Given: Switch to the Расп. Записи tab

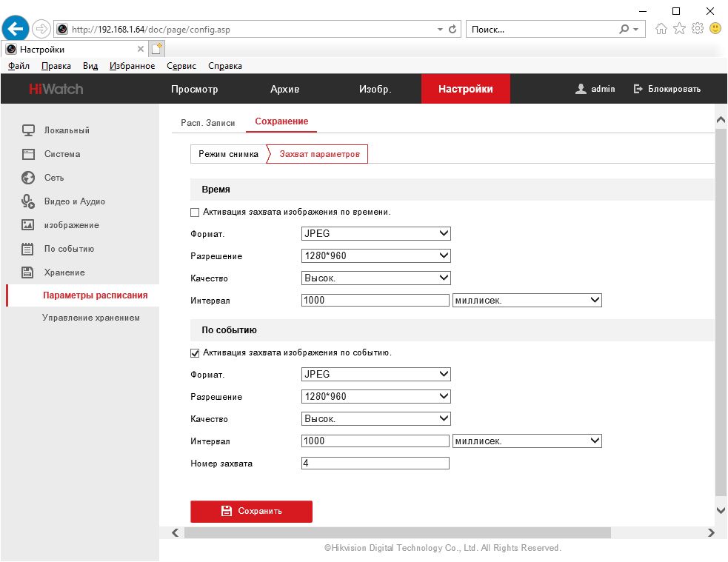Looking at the screenshot, I should click(207, 122).
